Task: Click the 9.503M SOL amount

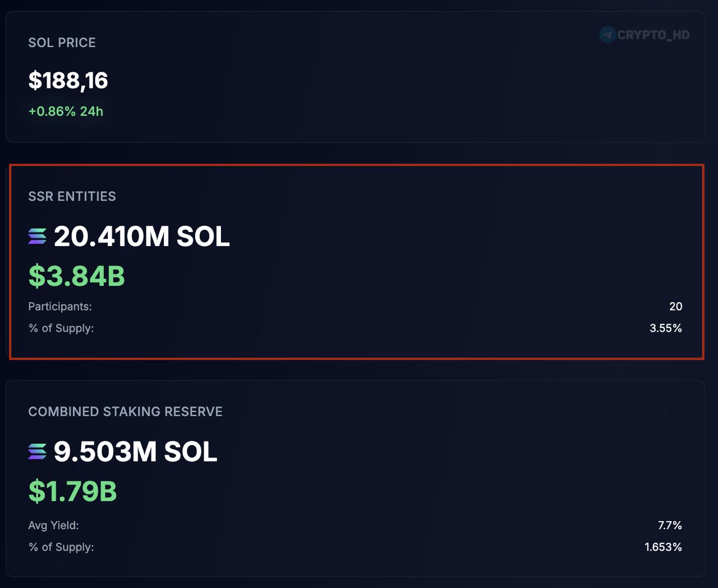Action: click(x=135, y=451)
